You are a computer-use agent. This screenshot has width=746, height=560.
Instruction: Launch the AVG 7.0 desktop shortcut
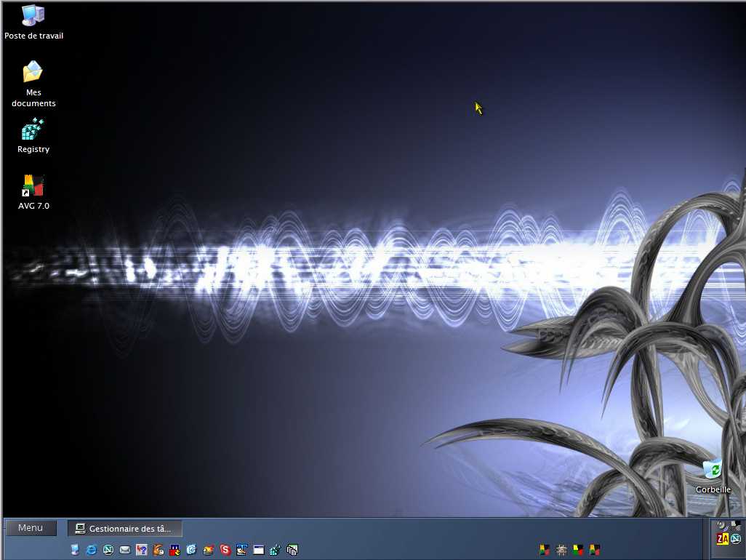[x=33, y=186]
